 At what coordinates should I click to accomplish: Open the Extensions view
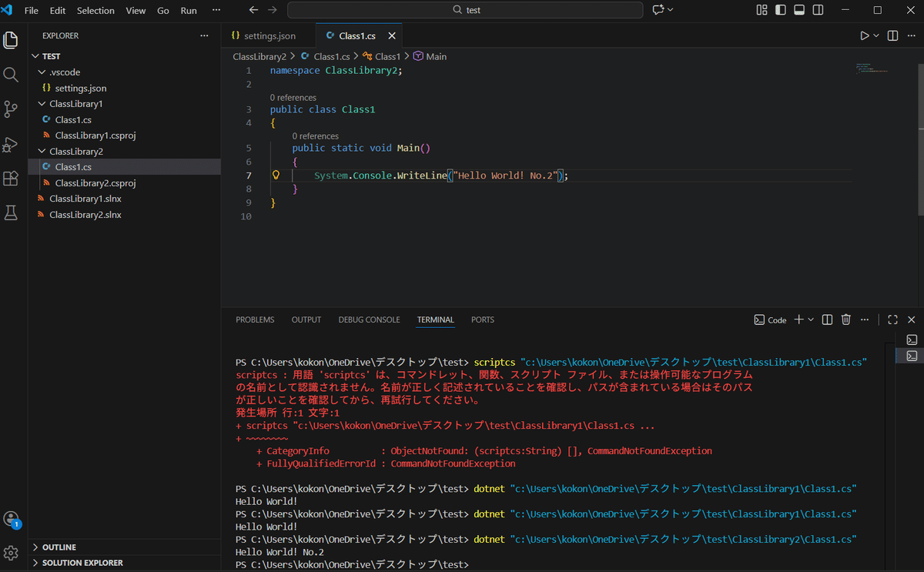tap(11, 179)
